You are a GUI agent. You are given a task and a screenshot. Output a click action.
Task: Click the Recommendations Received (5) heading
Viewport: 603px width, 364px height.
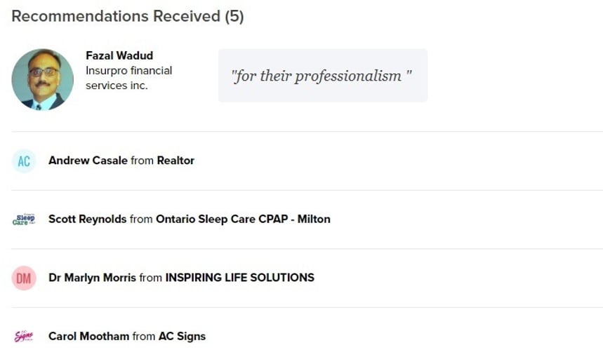click(x=128, y=16)
